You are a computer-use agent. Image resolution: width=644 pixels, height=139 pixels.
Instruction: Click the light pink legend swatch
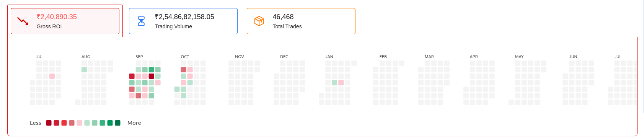(79, 123)
